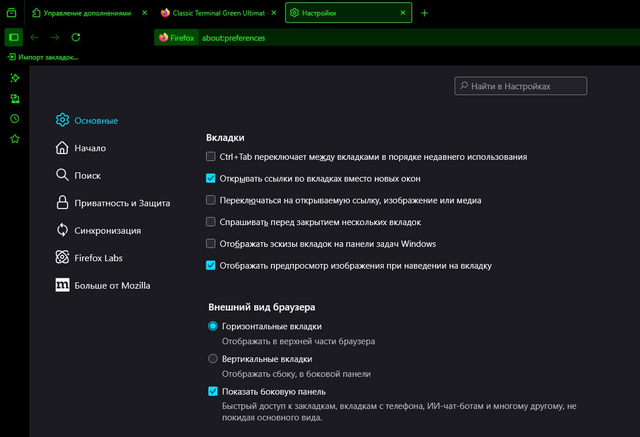The width and height of the screenshot is (640, 437).
Task: Toggle the sidebar button in toolbar
Action: pos(13,38)
